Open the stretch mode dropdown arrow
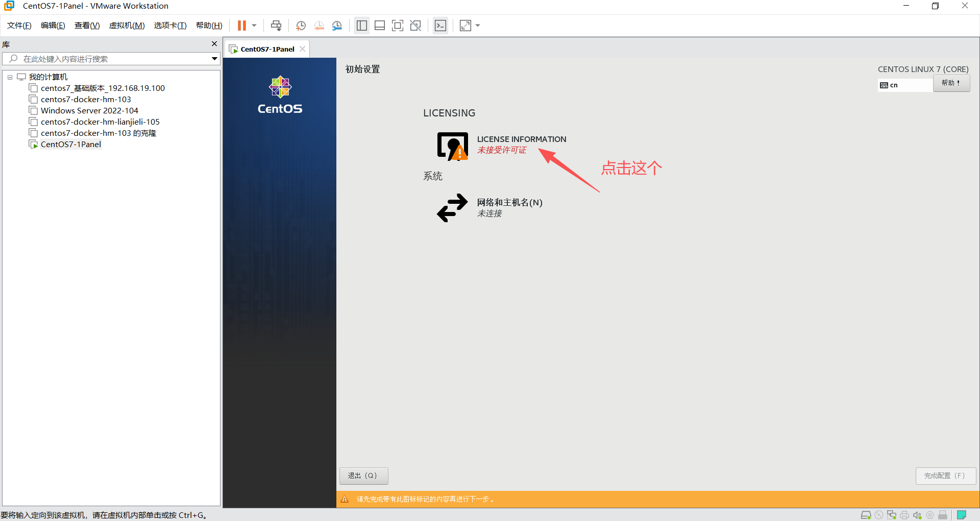Image resolution: width=980 pixels, height=521 pixels. 478,26
